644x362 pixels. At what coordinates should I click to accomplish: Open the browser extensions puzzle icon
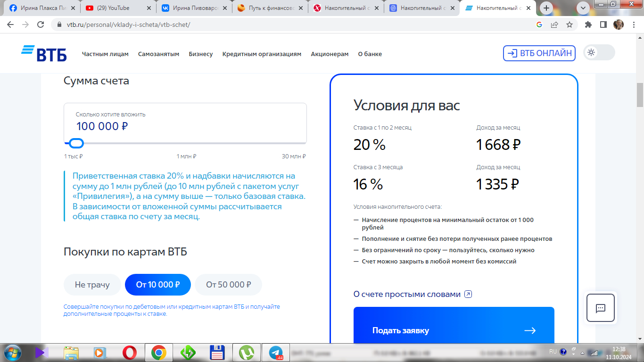click(x=588, y=25)
